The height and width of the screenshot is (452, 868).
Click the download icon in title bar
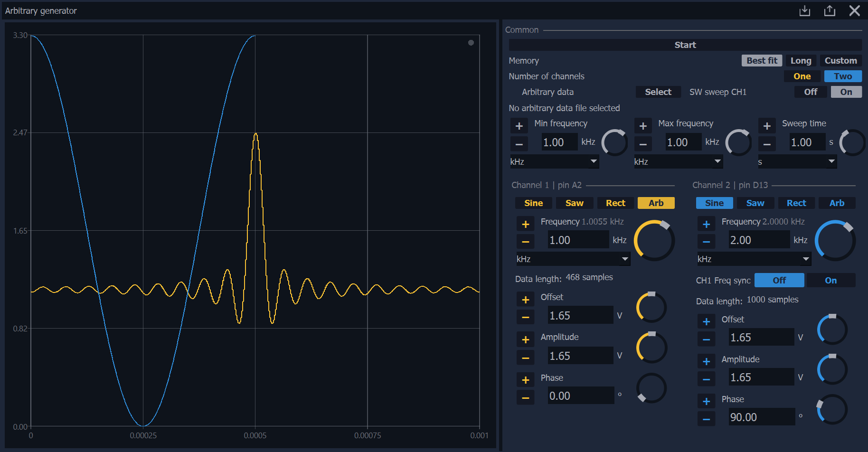point(804,10)
